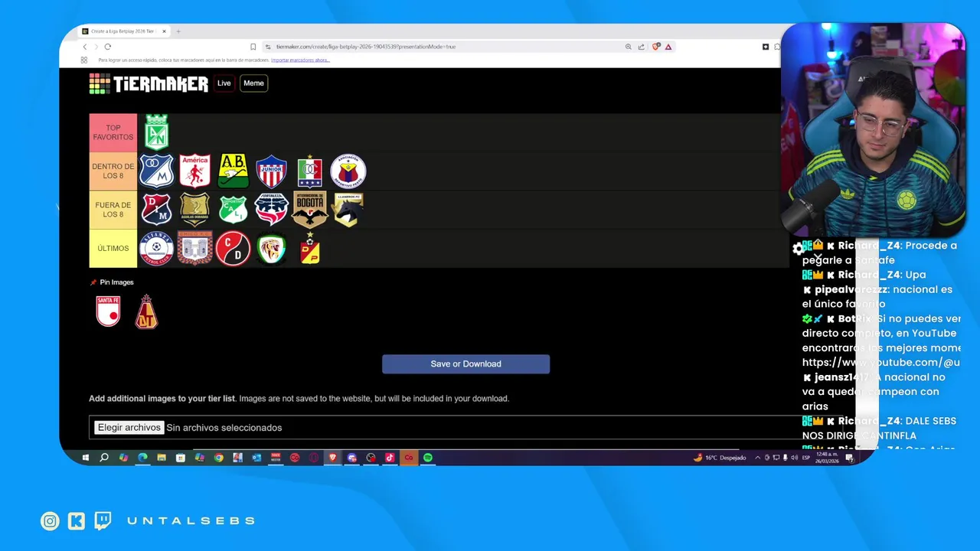
Task: Click Elegir archivos to upload images
Action: [129, 428]
